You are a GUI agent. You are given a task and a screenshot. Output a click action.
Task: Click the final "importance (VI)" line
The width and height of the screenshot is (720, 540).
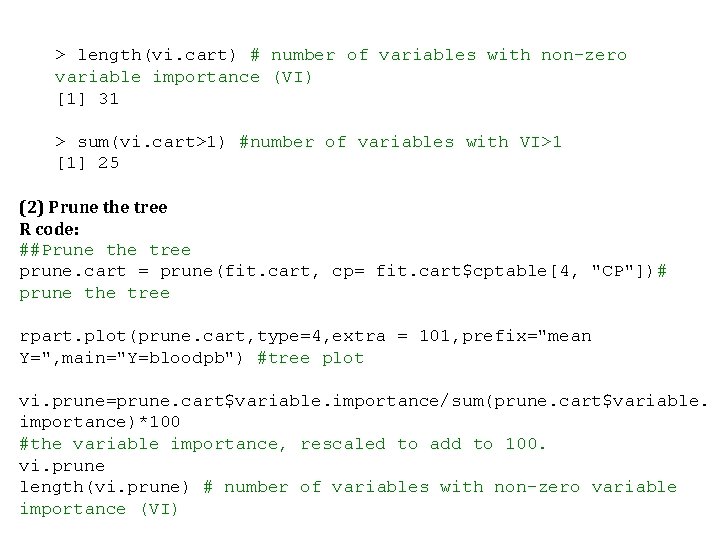[100, 509]
